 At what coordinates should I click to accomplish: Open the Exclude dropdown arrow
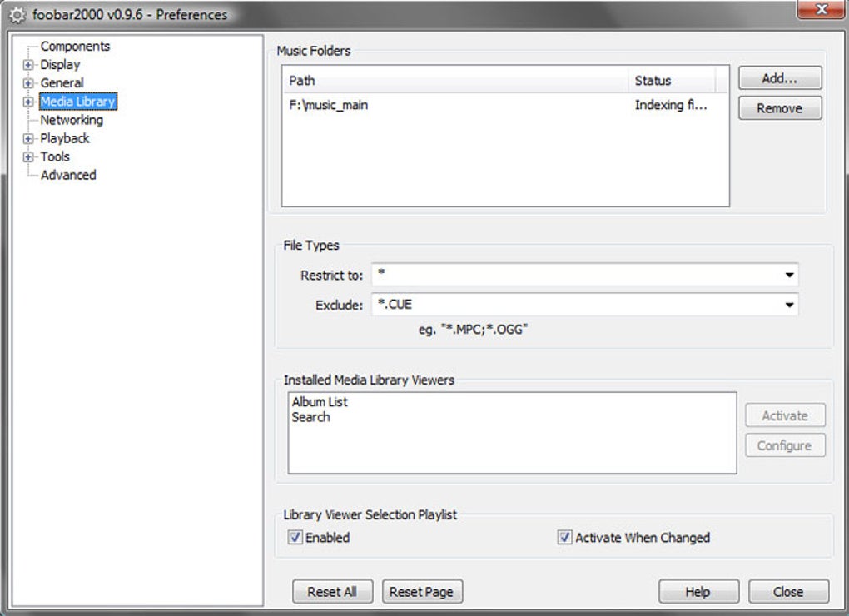pos(789,305)
